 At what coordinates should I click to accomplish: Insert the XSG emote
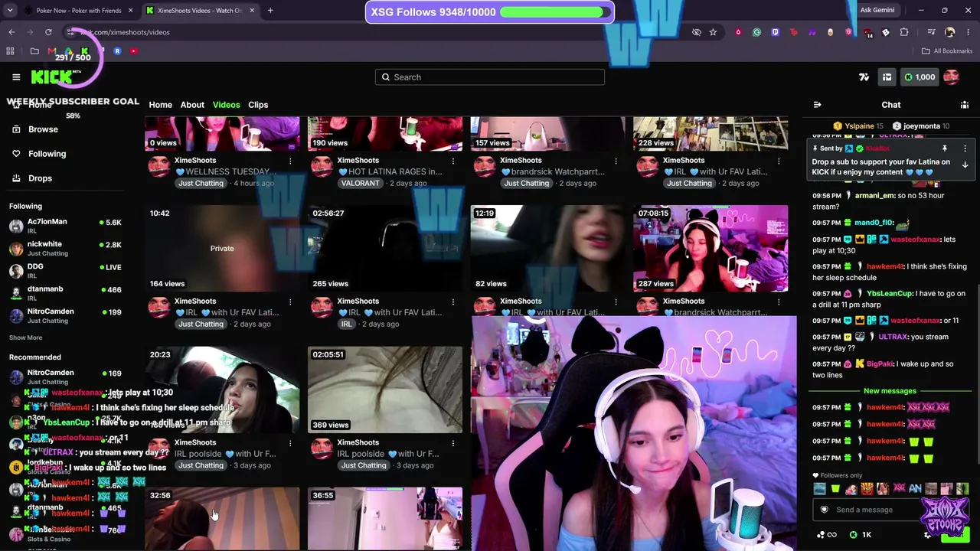click(x=899, y=488)
